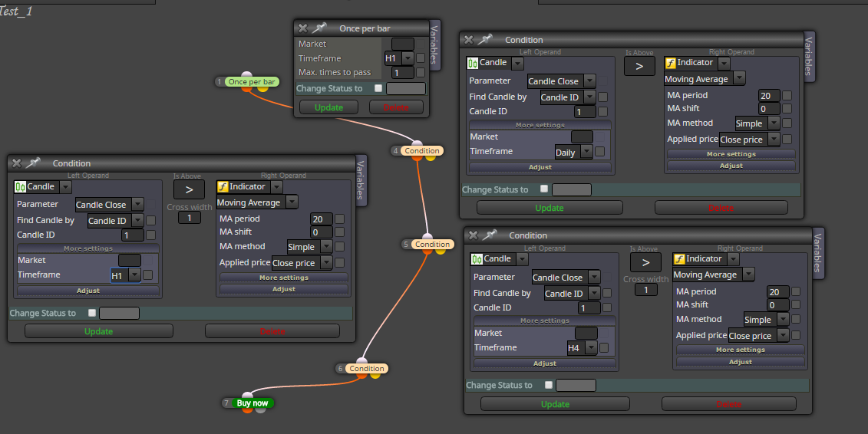Screen dimensions: 868x434
Task: Toggle Change Status to checkbox in Once per bar
Action: pos(378,88)
